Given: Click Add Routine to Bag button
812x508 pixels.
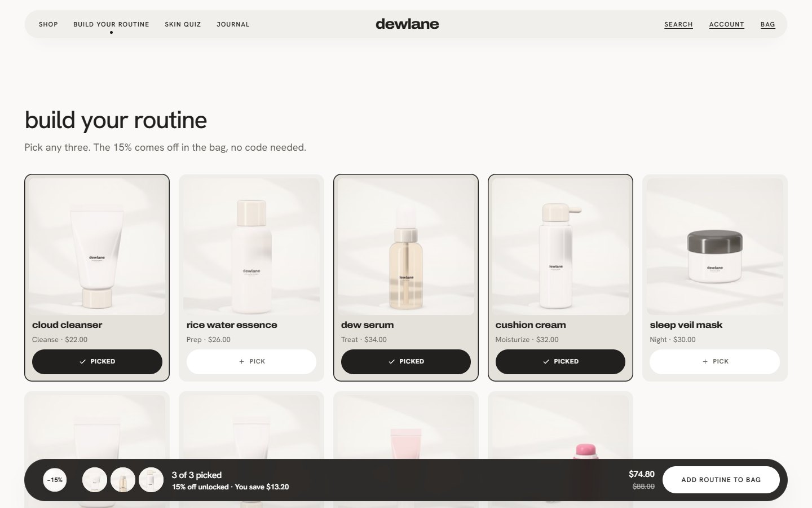Looking at the screenshot, I should pos(721,480).
